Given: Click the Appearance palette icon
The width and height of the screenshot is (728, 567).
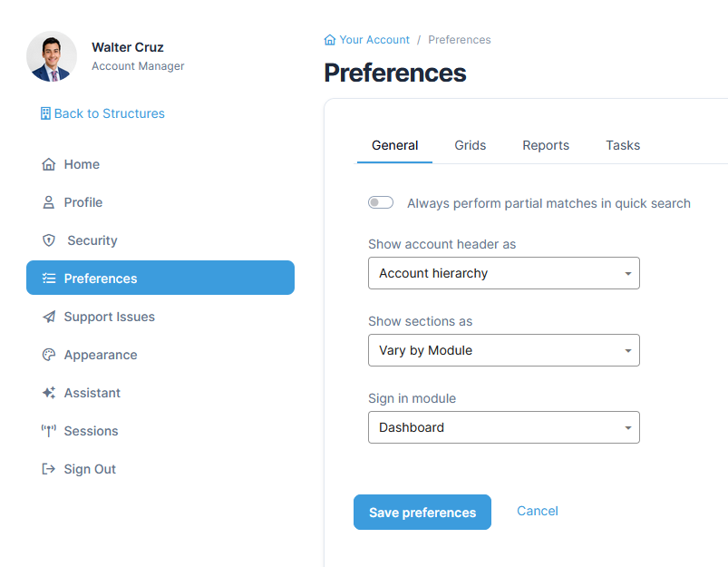Looking at the screenshot, I should click(49, 355).
